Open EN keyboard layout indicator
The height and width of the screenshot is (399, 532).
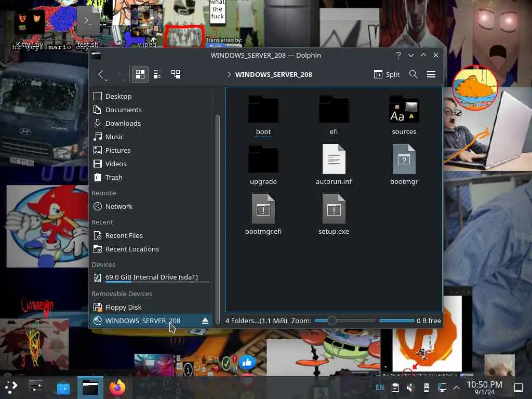(380, 388)
